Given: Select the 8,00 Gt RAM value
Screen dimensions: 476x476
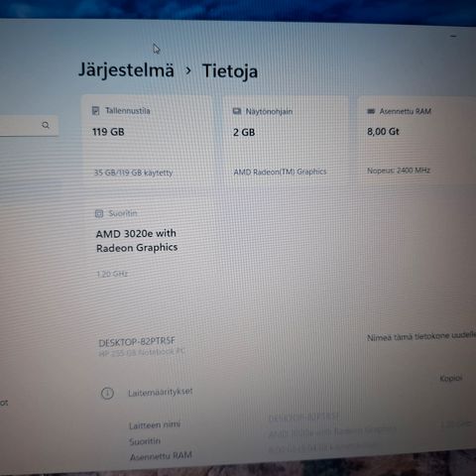Looking at the screenshot, I should [383, 132].
